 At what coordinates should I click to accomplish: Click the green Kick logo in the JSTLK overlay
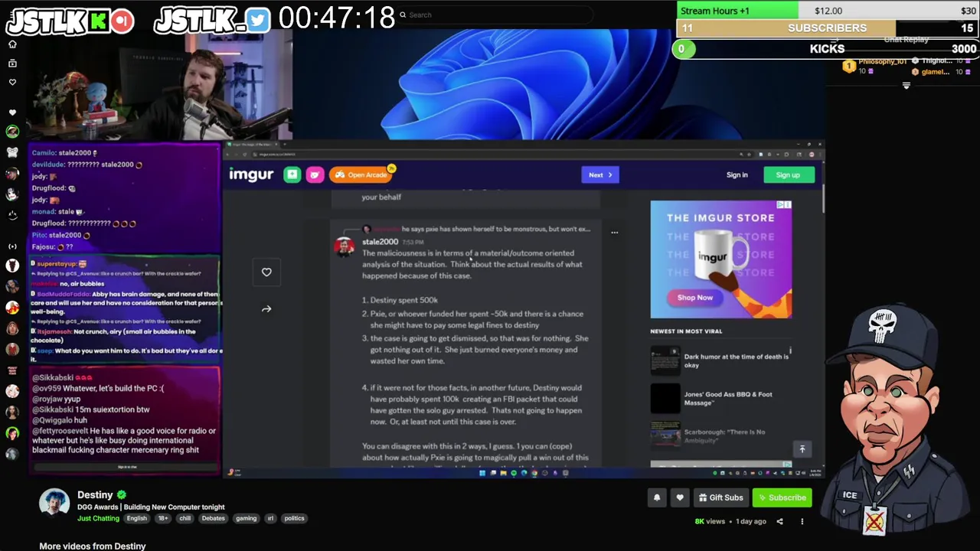click(97, 21)
